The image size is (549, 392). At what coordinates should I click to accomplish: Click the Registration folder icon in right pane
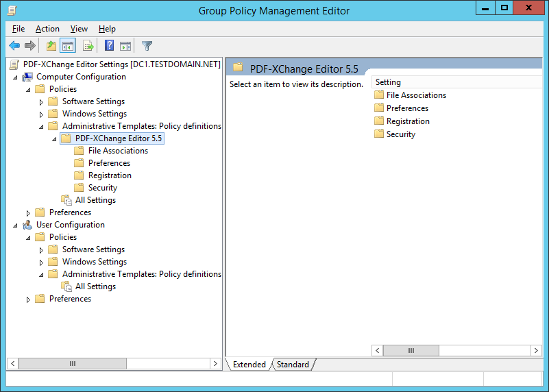point(379,121)
